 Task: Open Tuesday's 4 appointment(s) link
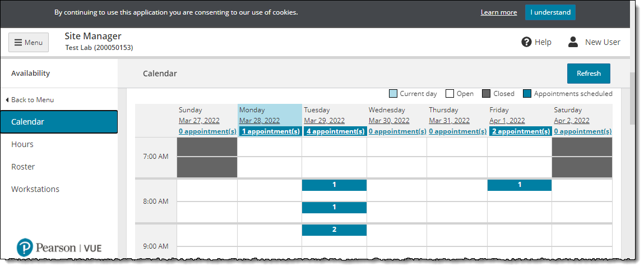(334, 131)
